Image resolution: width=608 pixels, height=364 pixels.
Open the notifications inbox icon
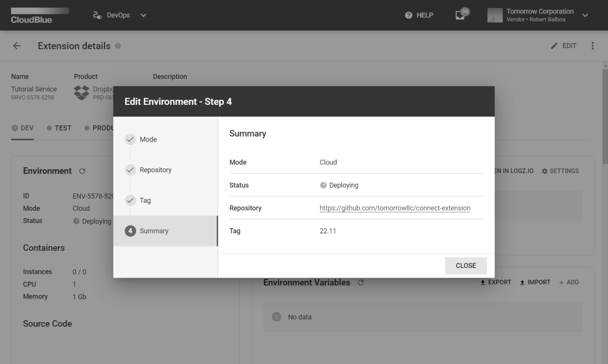point(460,15)
